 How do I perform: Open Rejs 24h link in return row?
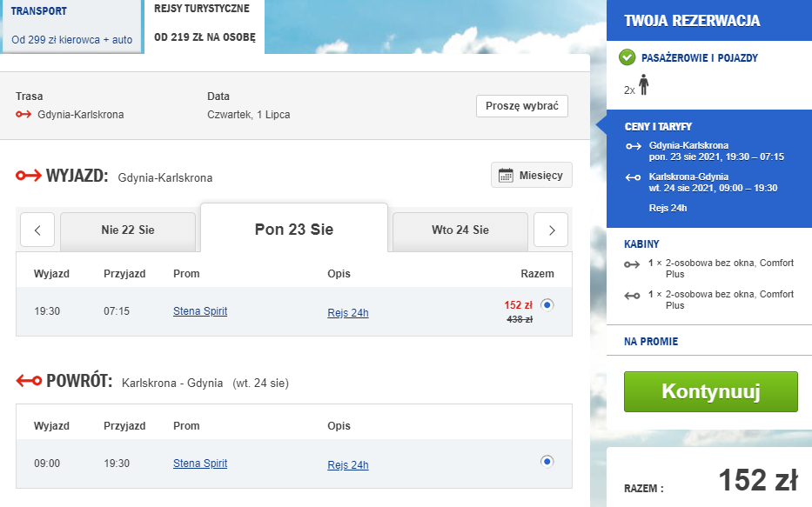(x=348, y=465)
